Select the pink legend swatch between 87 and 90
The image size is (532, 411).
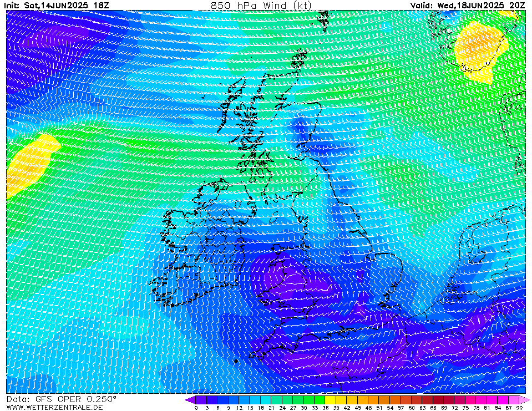(514, 400)
